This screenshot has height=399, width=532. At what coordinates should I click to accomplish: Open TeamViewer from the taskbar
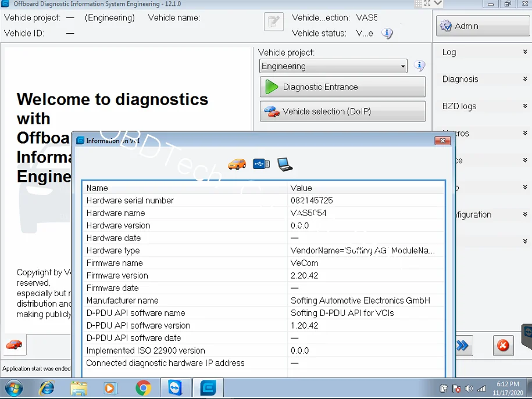175,388
